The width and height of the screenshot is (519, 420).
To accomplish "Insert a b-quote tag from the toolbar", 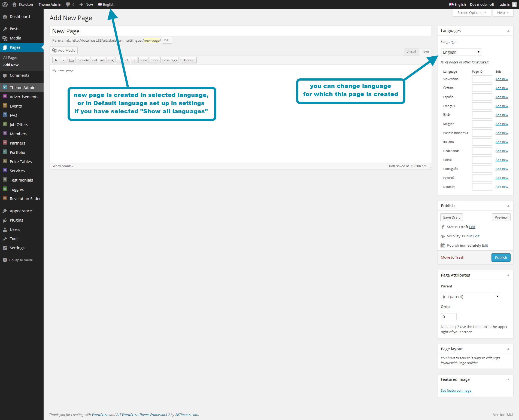I will 83,60.
